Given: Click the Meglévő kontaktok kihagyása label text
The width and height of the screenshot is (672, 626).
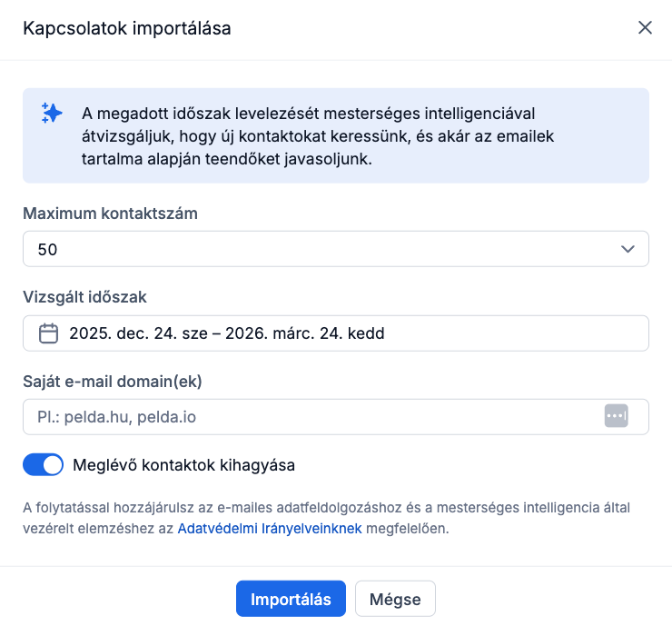Looking at the screenshot, I should pos(184,465).
